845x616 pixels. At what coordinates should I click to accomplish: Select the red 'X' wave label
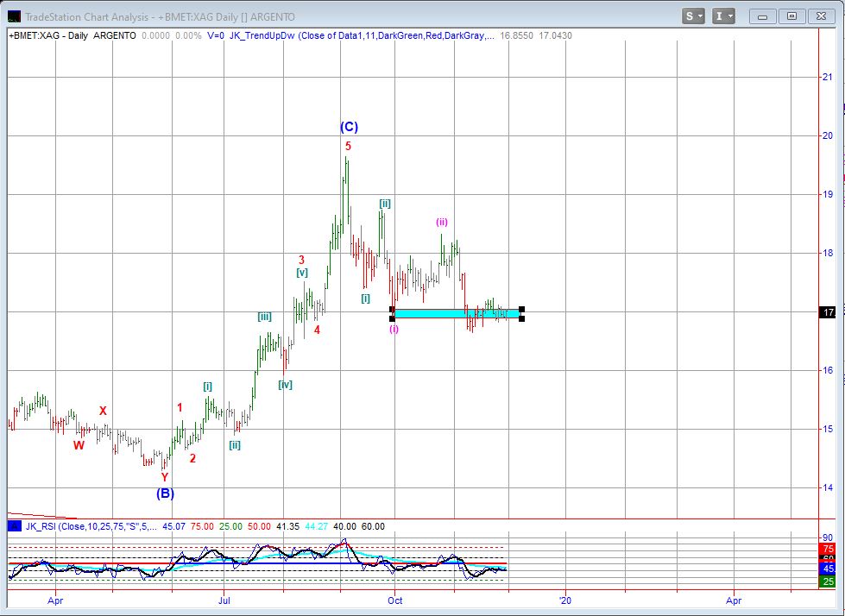pyautogui.click(x=103, y=411)
